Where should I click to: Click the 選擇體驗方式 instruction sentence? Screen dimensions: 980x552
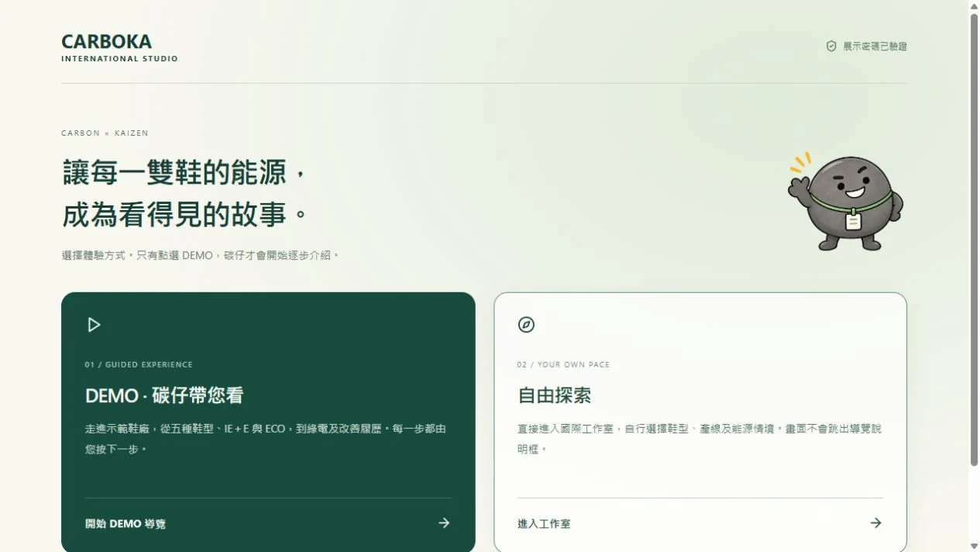coord(201,255)
